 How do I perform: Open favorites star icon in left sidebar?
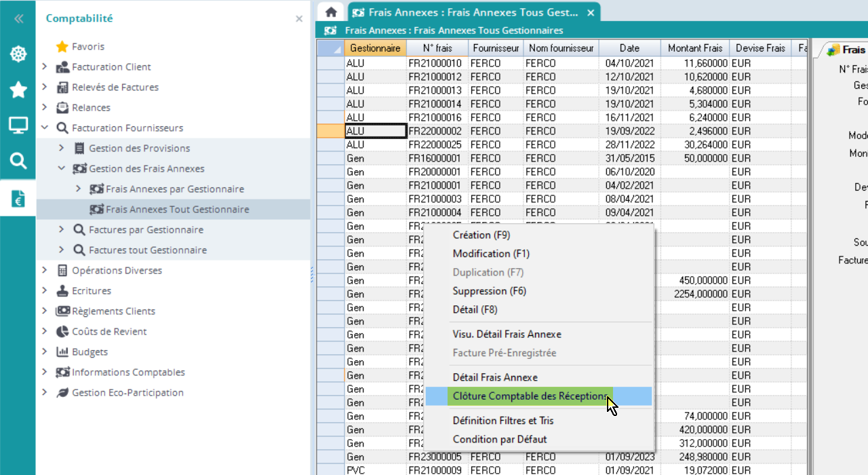[18, 90]
